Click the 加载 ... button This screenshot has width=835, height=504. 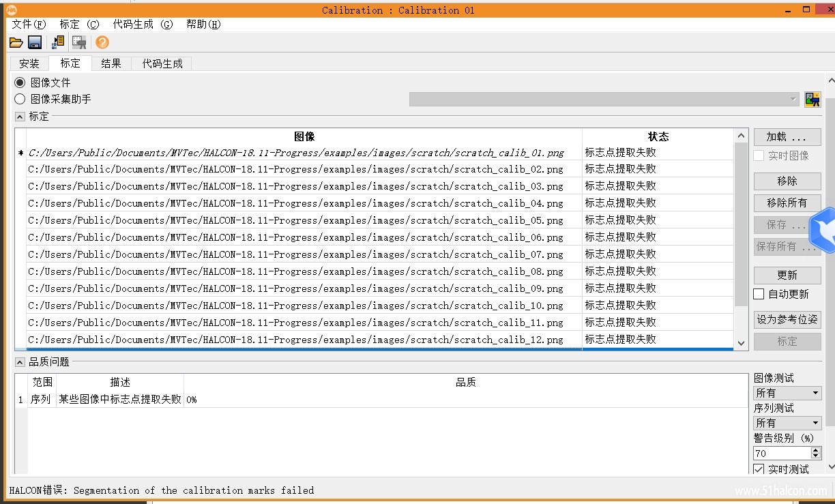click(787, 137)
